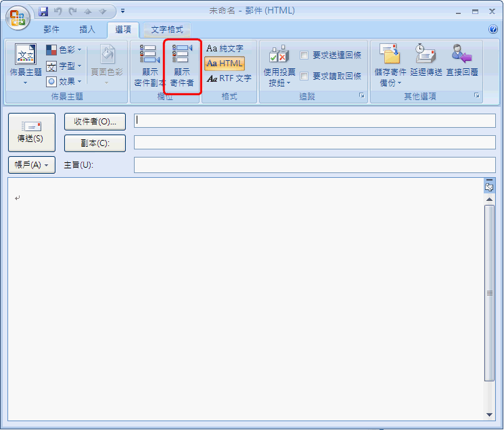Open the 文字格式 tab
This screenshot has height=430, width=504.
click(167, 30)
